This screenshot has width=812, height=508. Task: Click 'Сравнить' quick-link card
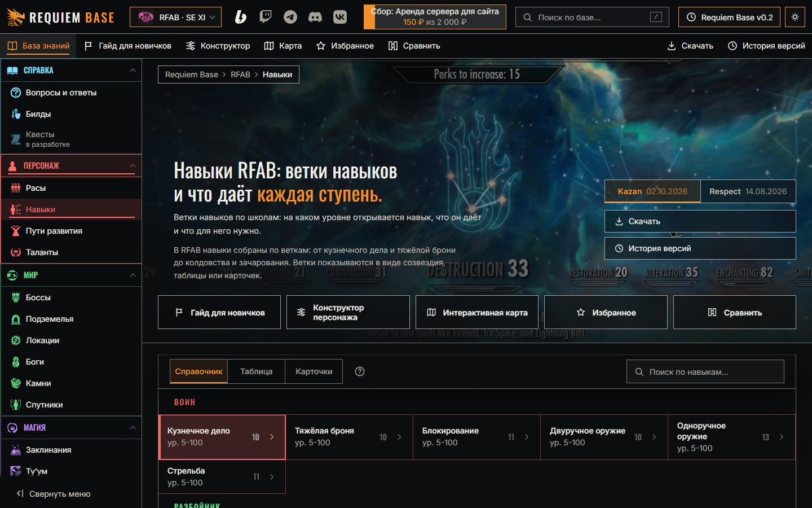point(735,312)
